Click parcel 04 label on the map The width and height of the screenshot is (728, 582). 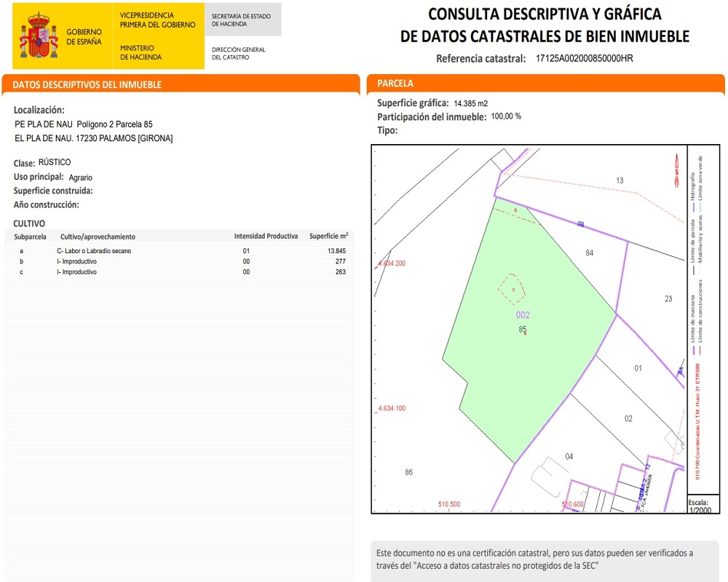569,456
